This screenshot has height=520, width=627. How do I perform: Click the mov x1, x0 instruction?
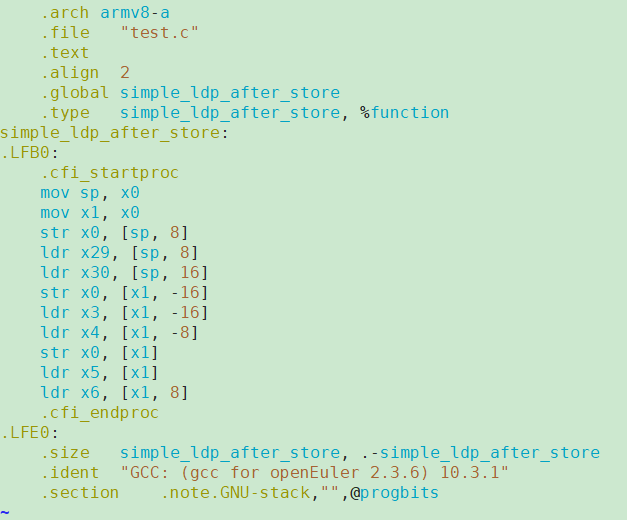90,213
